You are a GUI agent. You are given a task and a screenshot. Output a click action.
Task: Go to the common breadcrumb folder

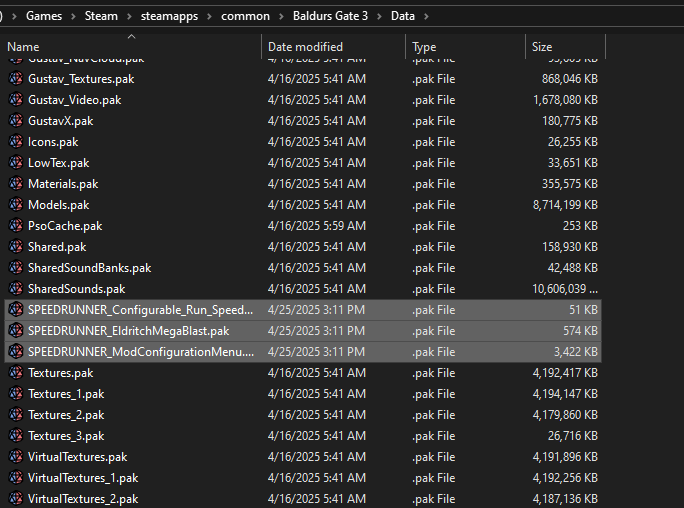pyautogui.click(x=245, y=16)
